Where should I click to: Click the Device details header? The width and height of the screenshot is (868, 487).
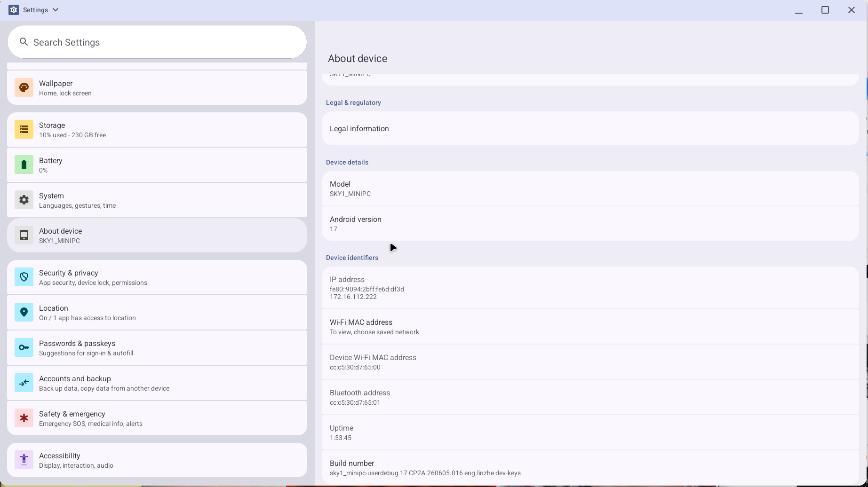(347, 162)
